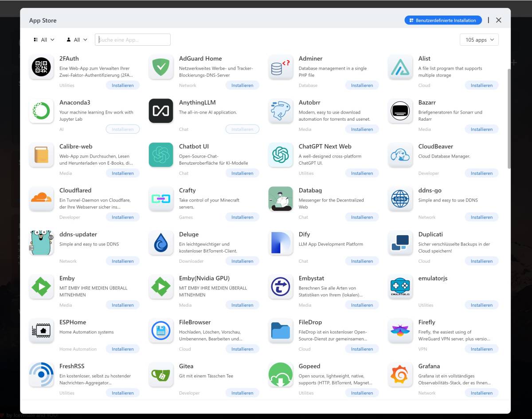Select the Firefly app icon
532x419 pixels.
(400, 331)
